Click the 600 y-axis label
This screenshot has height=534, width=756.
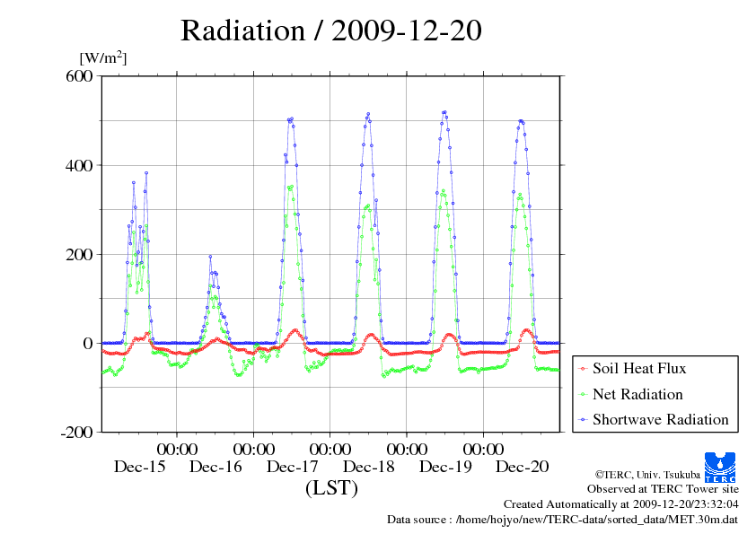79,76
